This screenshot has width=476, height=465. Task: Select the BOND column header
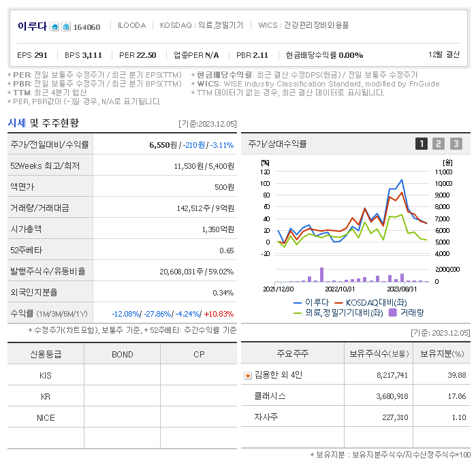[x=123, y=355]
